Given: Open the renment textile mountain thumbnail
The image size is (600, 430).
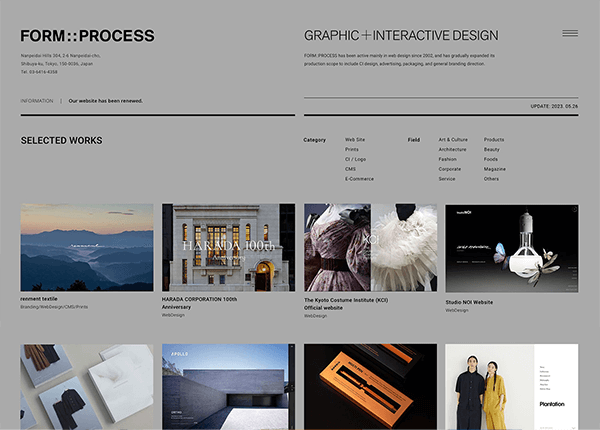Looking at the screenshot, I should point(87,247).
